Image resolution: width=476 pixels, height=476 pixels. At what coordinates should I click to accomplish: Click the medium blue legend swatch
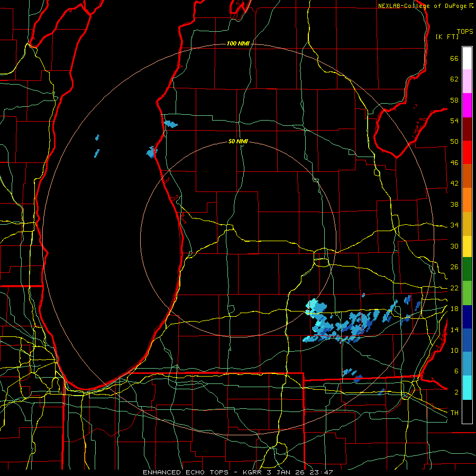click(x=467, y=340)
